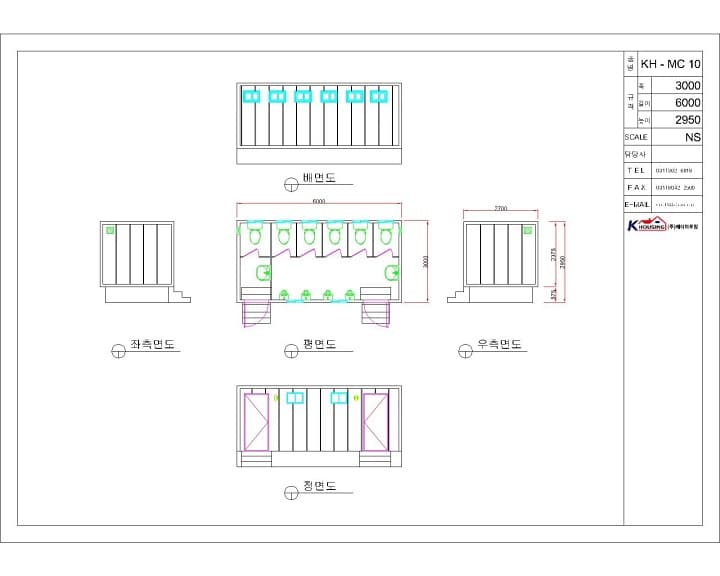Select the left door in the 정면도 elevation

pos(256,422)
